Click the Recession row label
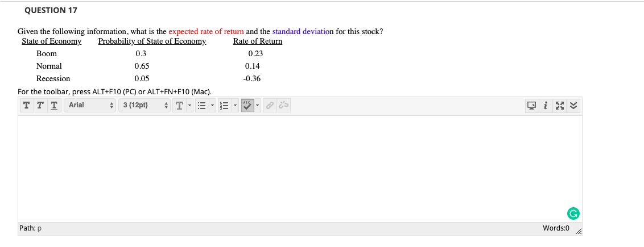Image resolution: width=644 pixels, height=247 pixels. pos(53,78)
